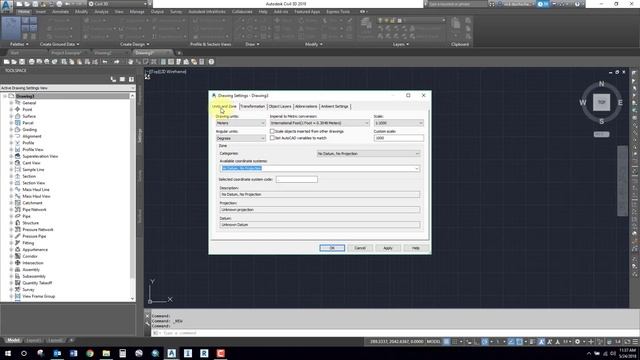Click the Cancel button in Drawing Settings

[360, 248]
